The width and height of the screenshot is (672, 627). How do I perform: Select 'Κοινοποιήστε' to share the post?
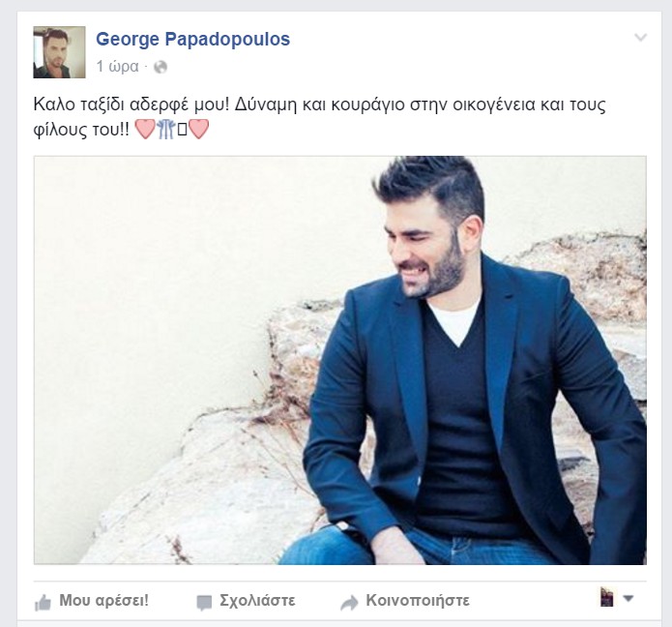click(418, 601)
